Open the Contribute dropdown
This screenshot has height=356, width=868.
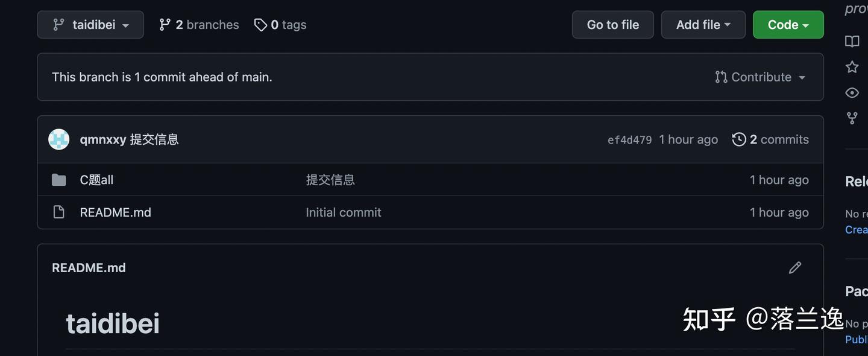point(760,77)
